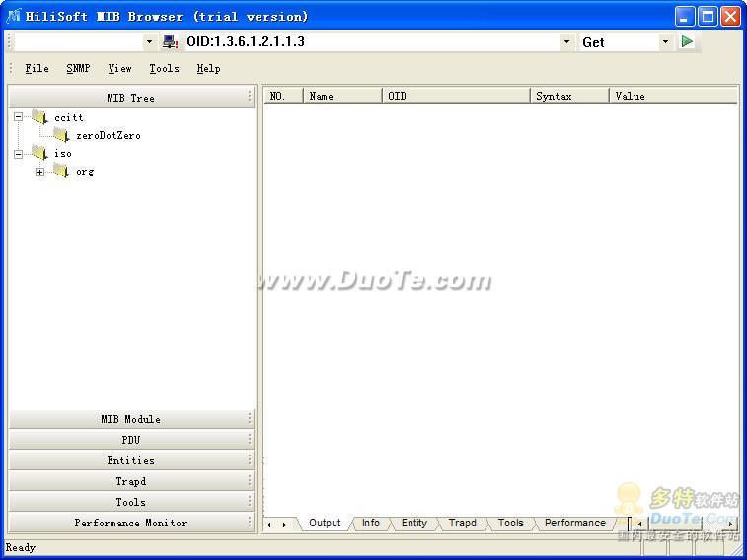This screenshot has height=560, width=747.
Task: Click the tab scroll right arrow
Action: coord(284,525)
